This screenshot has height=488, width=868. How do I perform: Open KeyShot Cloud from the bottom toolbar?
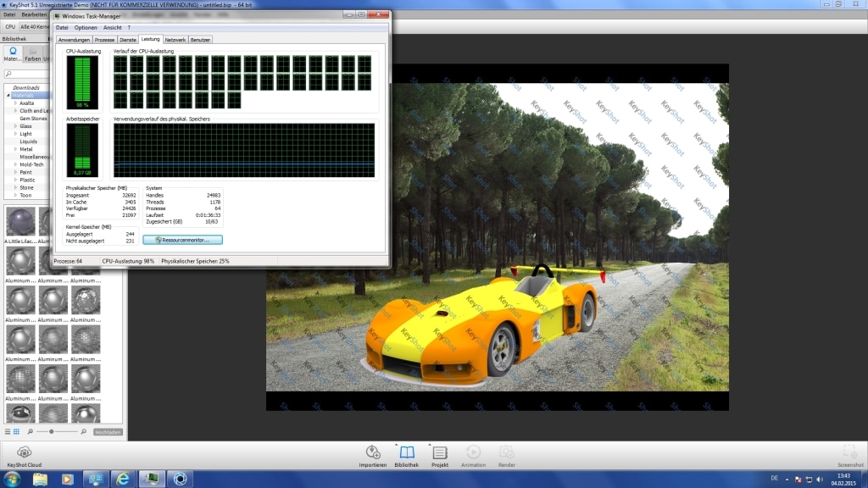(x=24, y=457)
